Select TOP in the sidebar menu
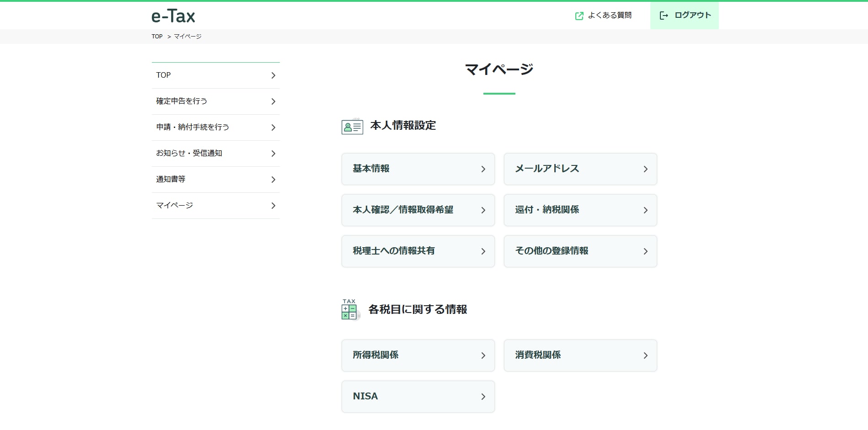868x430 pixels. (x=215, y=75)
